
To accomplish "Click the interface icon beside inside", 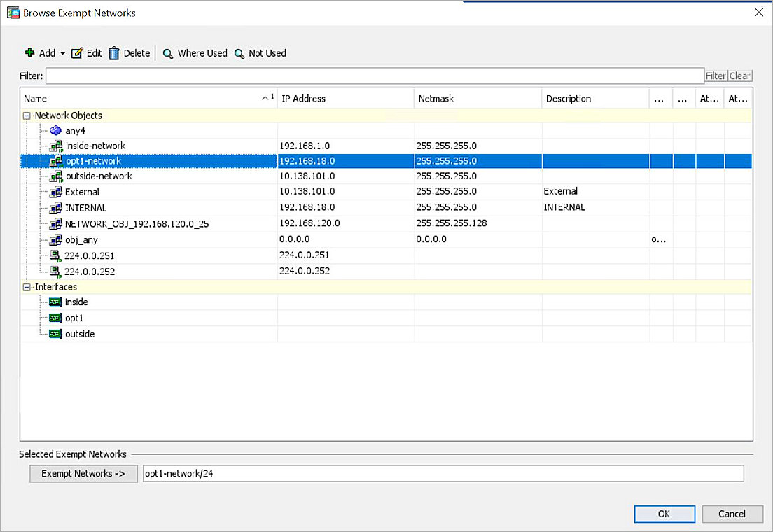I will tap(56, 302).
